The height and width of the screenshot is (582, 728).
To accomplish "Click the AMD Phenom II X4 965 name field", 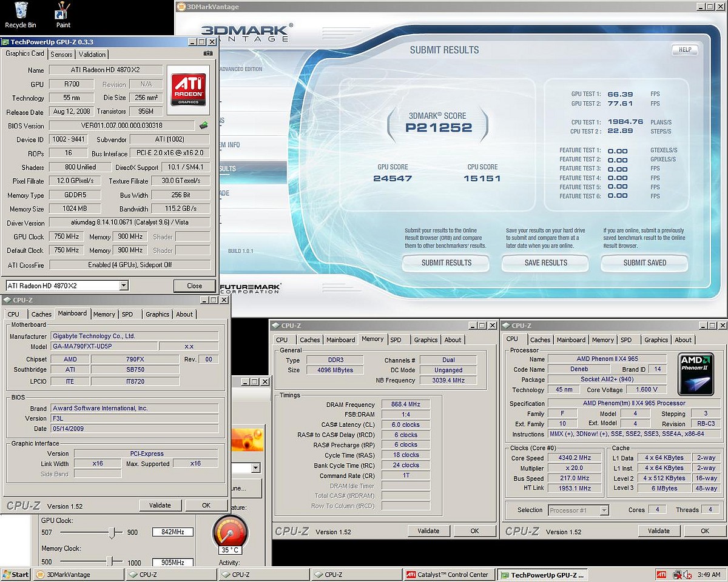I will [607, 359].
